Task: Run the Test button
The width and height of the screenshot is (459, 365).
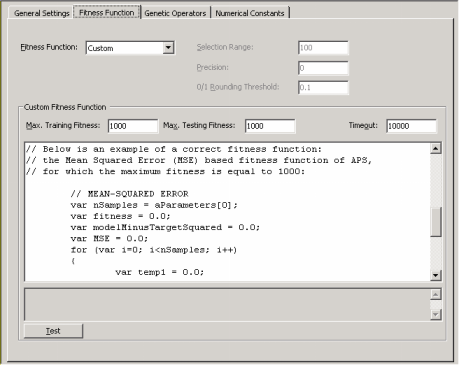Action: (53, 331)
